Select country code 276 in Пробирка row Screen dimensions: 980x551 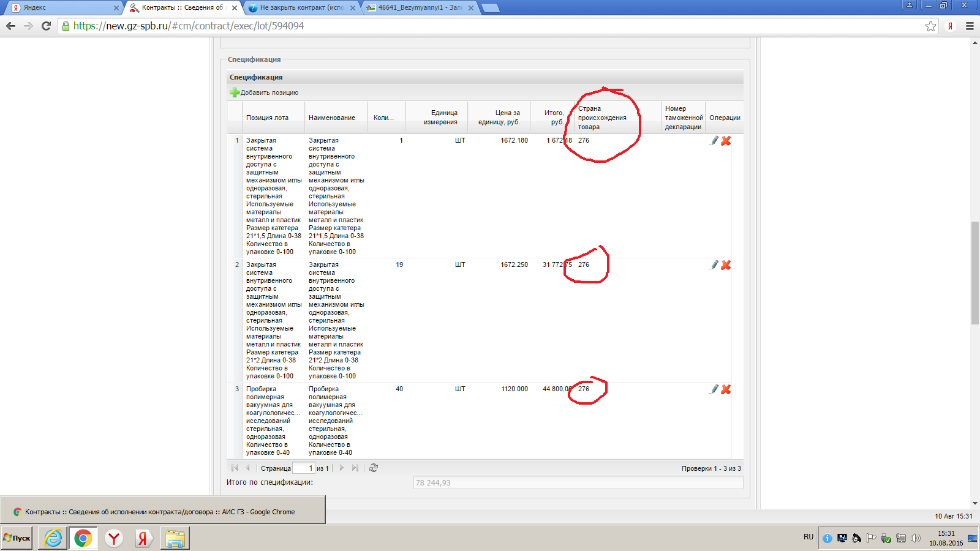584,389
